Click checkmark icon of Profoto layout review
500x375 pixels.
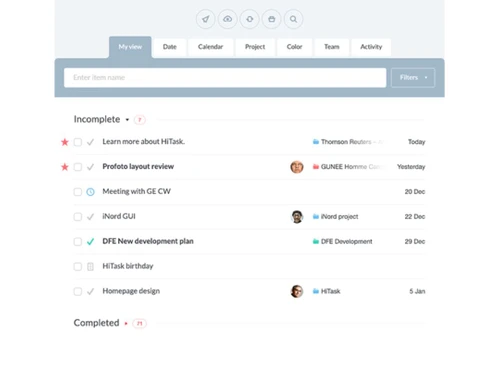[90, 167]
